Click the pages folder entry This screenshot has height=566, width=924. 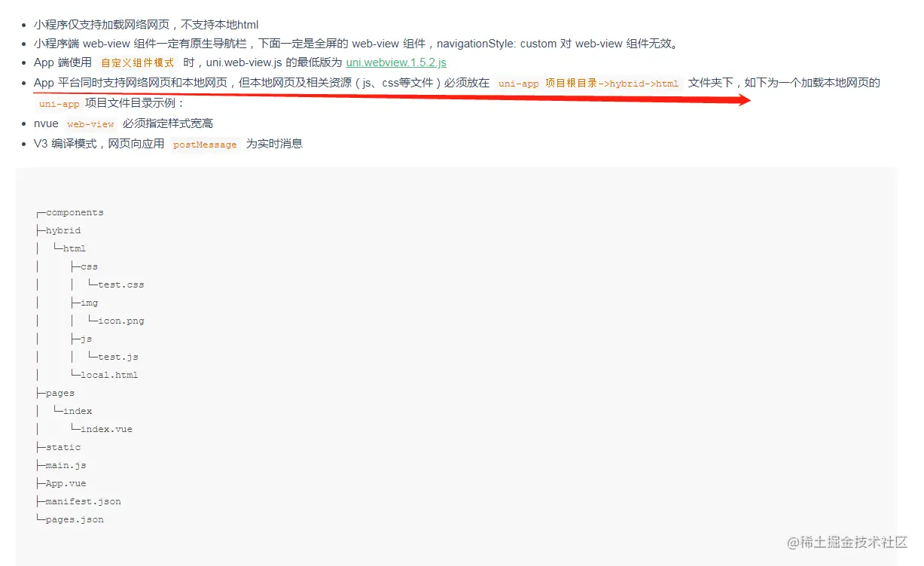60,393
